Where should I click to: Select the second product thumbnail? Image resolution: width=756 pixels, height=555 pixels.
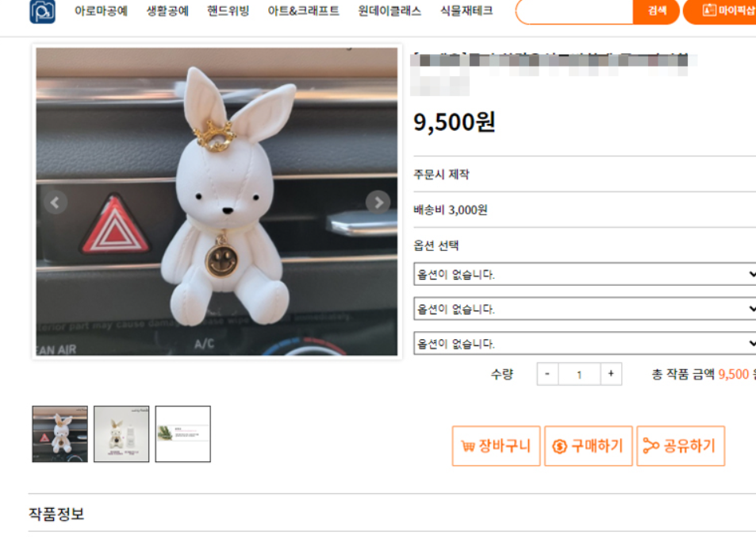point(121,434)
